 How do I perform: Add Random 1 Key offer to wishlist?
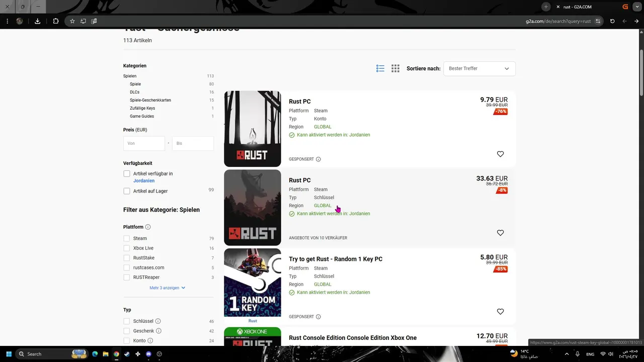[x=500, y=312]
